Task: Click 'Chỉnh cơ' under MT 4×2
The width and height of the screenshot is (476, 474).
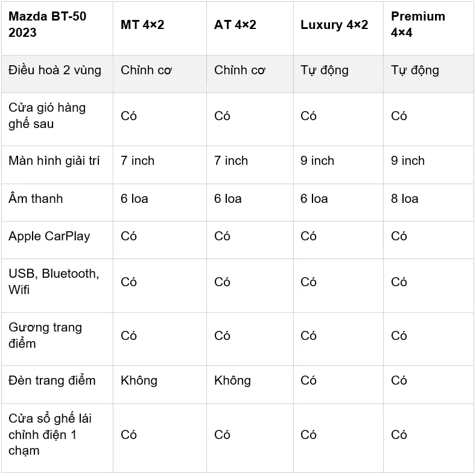Action: pos(147,70)
